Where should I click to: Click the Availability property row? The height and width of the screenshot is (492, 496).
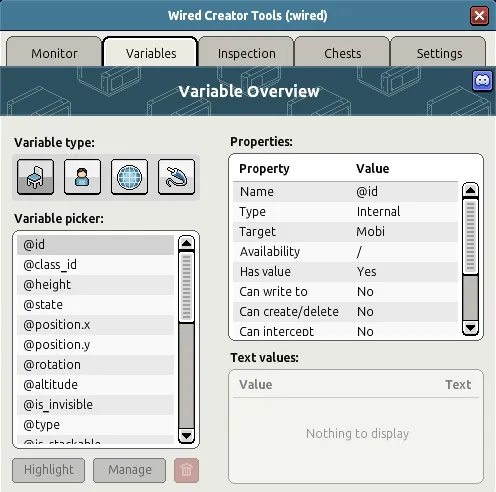pyautogui.click(x=345, y=252)
